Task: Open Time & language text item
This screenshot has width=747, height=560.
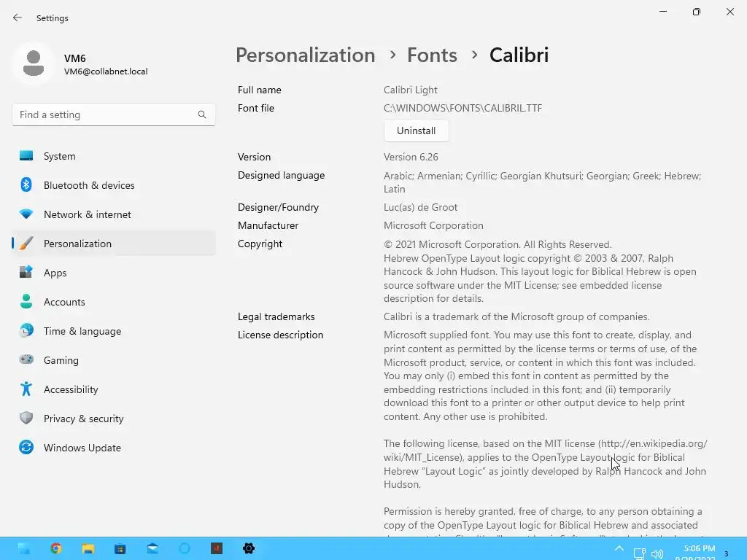Action: click(82, 331)
